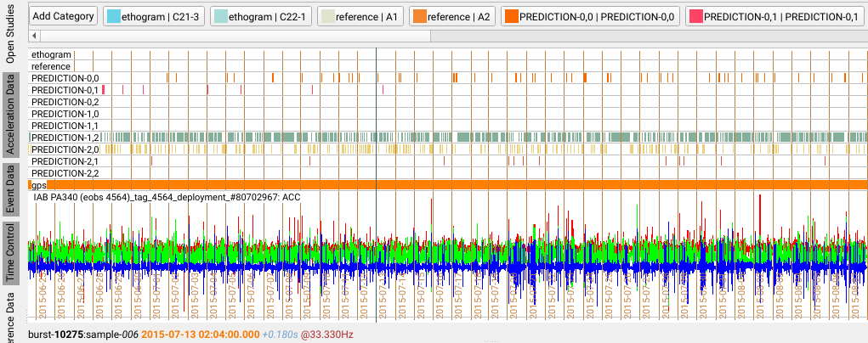Click the burst-10275 sample status text

83,335
